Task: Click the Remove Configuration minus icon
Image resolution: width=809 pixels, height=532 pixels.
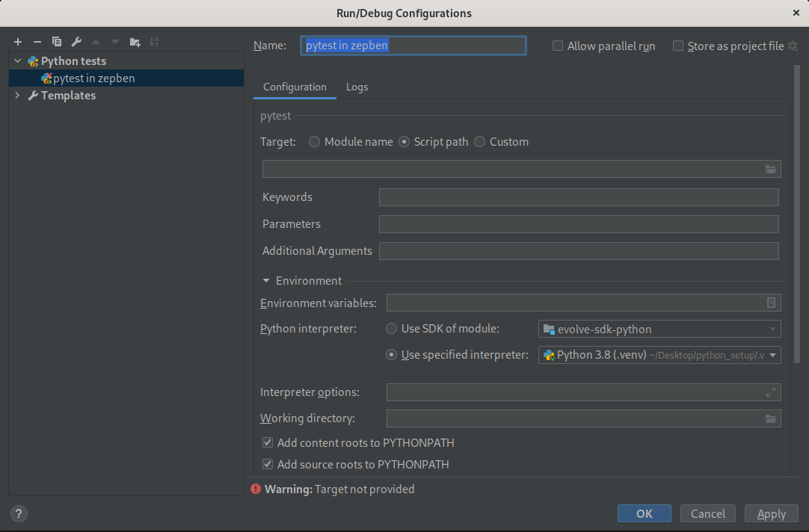Action: 37,42
